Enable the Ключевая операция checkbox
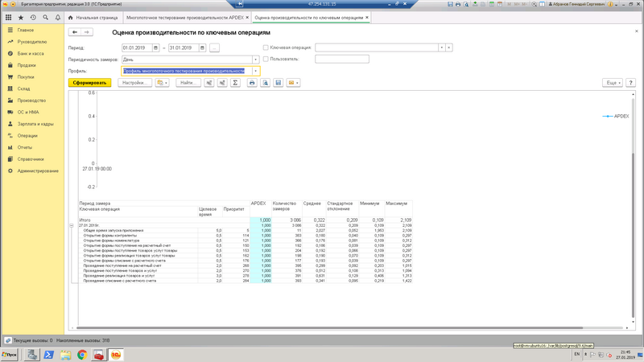644x362 pixels. coord(266,47)
